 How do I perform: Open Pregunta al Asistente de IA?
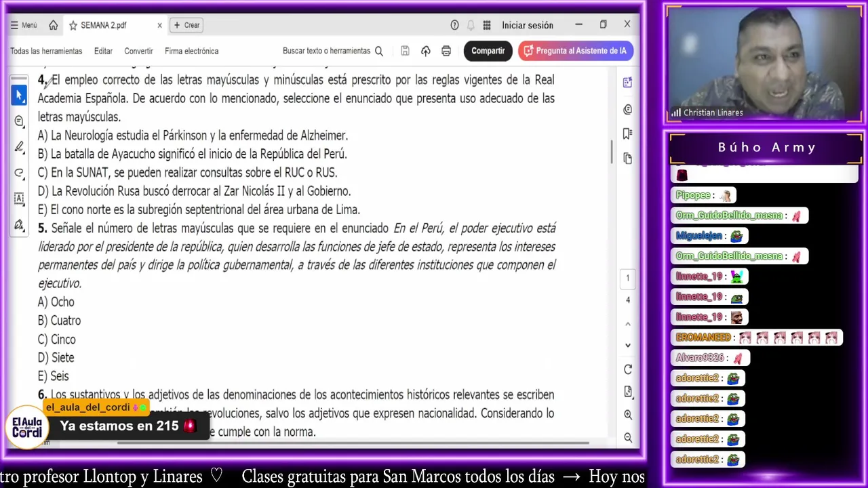(x=576, y=51)
